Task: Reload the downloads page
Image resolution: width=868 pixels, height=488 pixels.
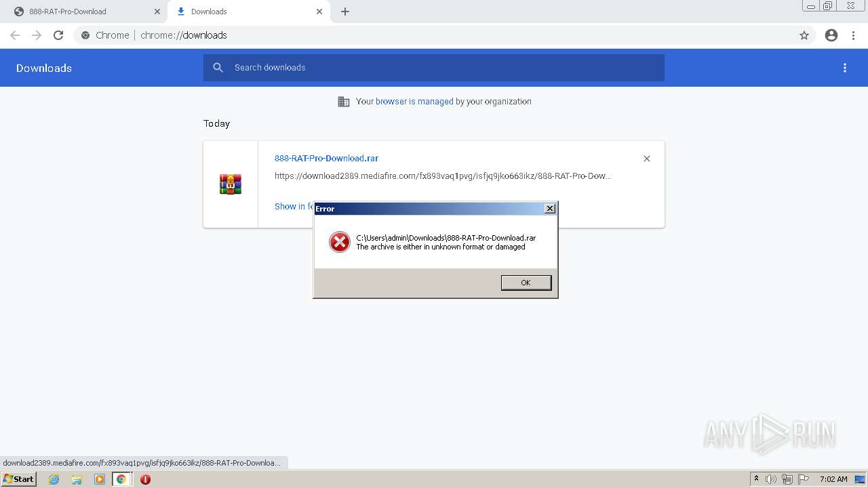Action: click(x=58, y=35)
